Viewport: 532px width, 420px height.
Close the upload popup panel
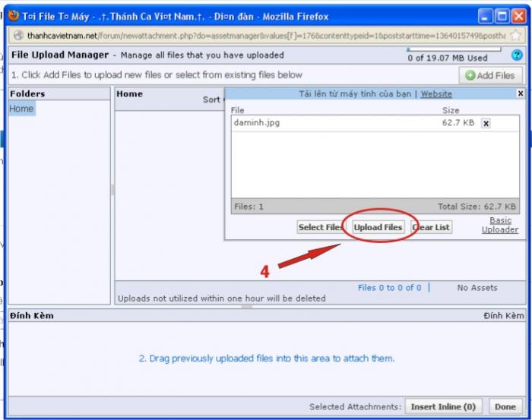click(520, 93)
